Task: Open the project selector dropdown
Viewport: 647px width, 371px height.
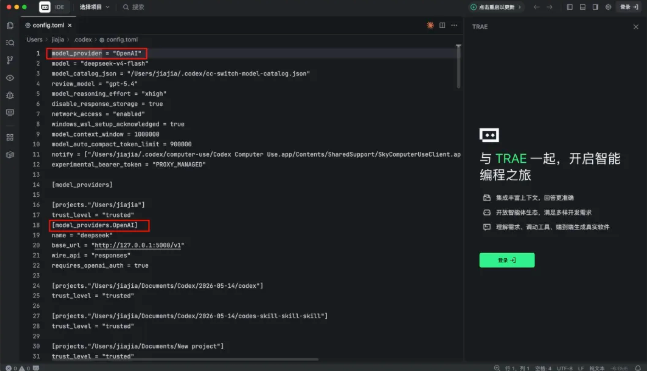Action: (94, 7)
